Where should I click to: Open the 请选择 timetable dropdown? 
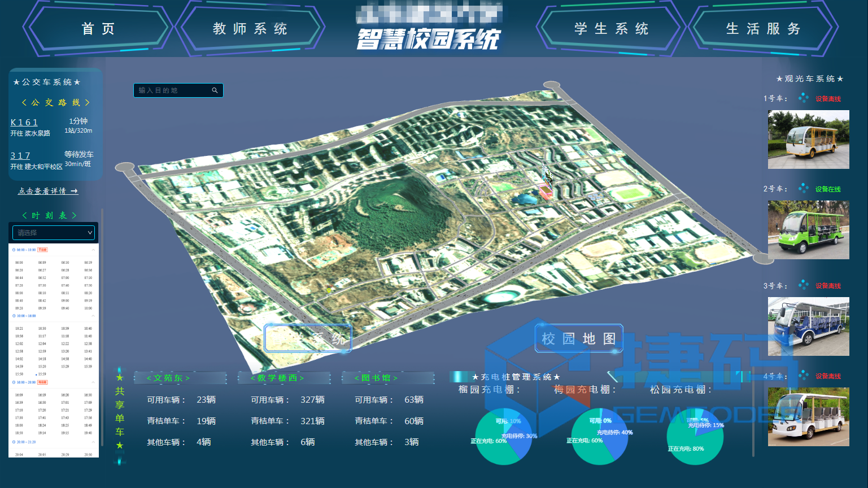pyautogui.click(x=53, y=232)
